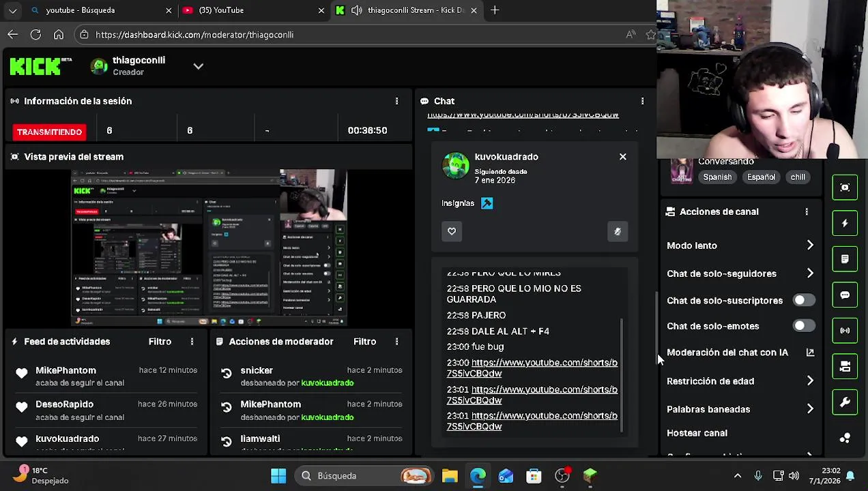The height and width of the screenshot is (491, 868).
Task: Click the Español tag chip
Action: tap(761, 177)
